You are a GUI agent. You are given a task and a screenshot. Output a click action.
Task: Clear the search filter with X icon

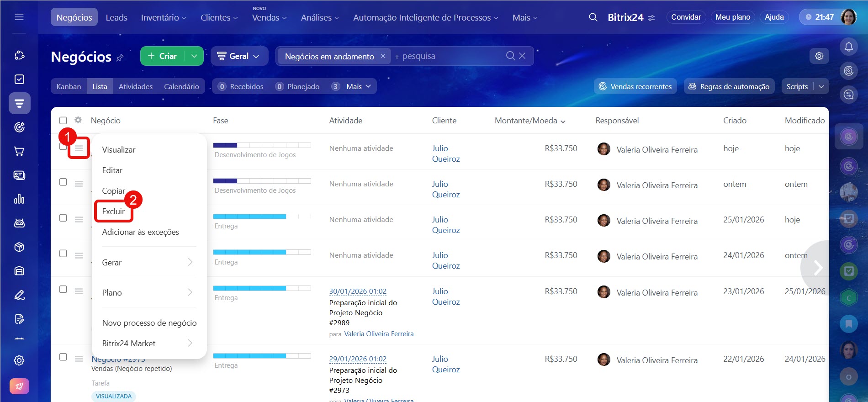point(522,56)
